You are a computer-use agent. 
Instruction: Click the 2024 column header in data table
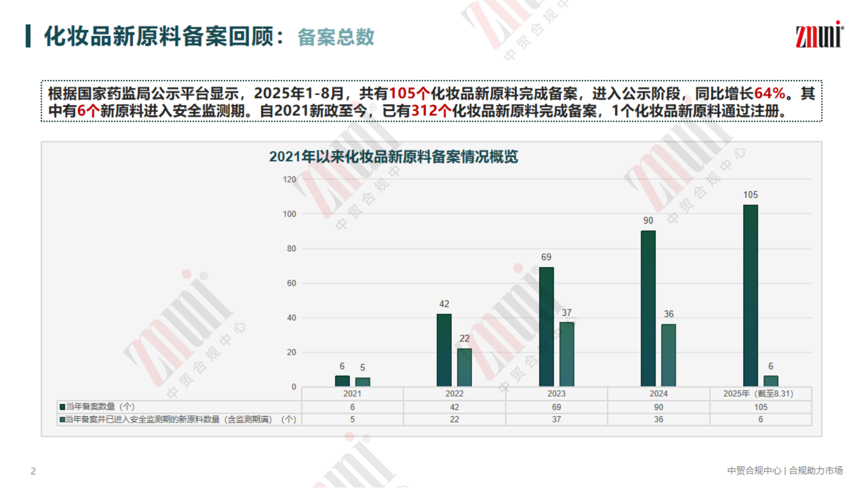click(x=659, y=394)
